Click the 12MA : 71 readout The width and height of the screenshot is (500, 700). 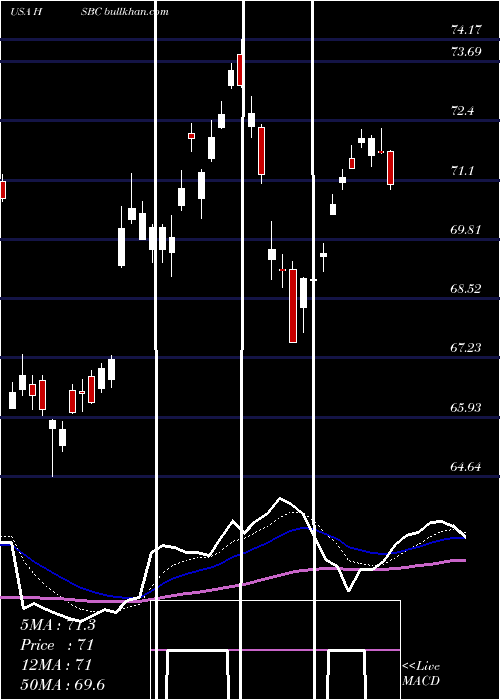click(56, 665)
